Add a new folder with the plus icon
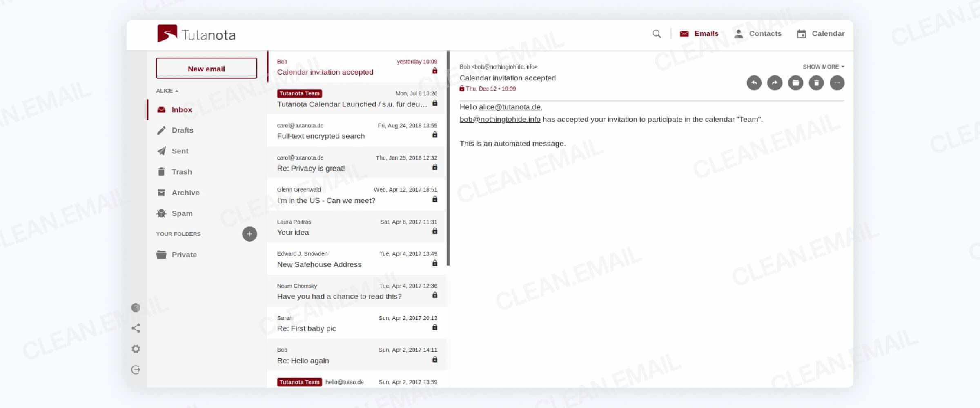This screenshot has width=980, height=408. click(x=250, y=234)
